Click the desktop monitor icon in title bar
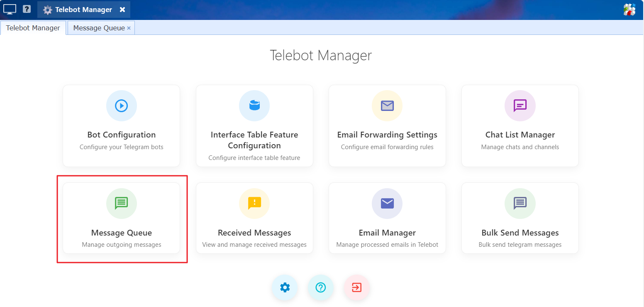The width and height of the screenshot is (644, 307). pos(10,9)
